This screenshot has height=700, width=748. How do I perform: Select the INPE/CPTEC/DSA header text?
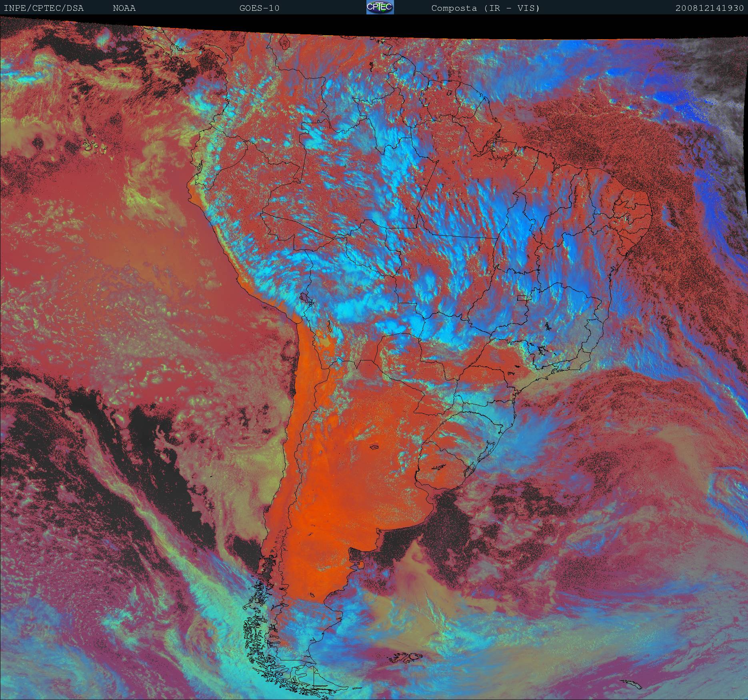pos(44,8)
